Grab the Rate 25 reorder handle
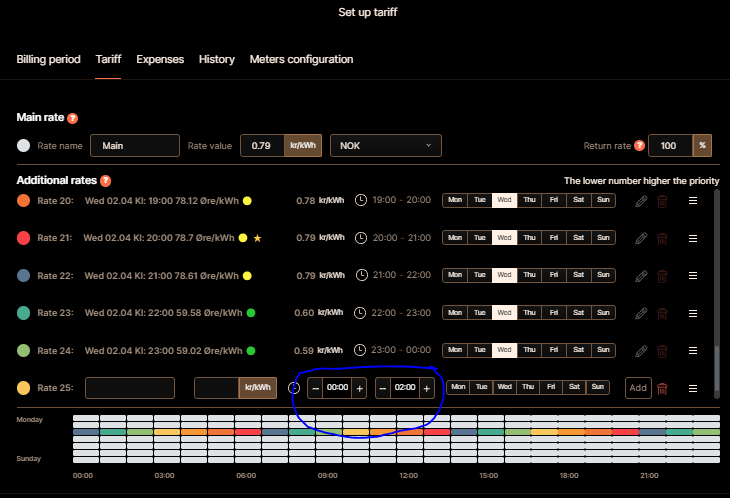This screenshot has width=730, height=498. click(x=693, y=388)
